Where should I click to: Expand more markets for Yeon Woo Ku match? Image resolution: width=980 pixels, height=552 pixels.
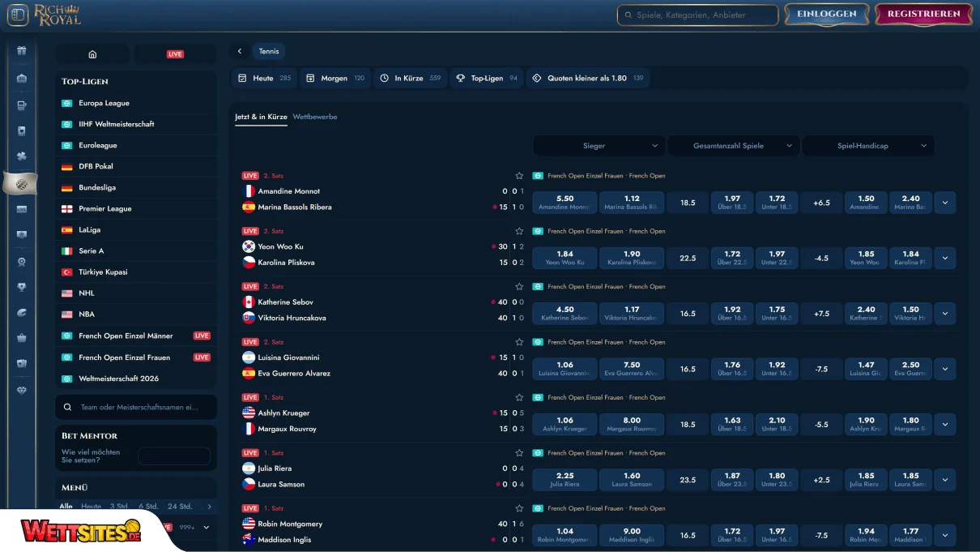coord(945,258)
